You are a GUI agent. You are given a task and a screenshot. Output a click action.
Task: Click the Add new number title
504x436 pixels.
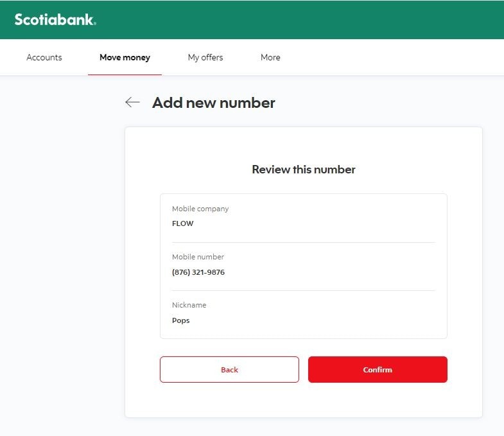[x=213, y=103]
